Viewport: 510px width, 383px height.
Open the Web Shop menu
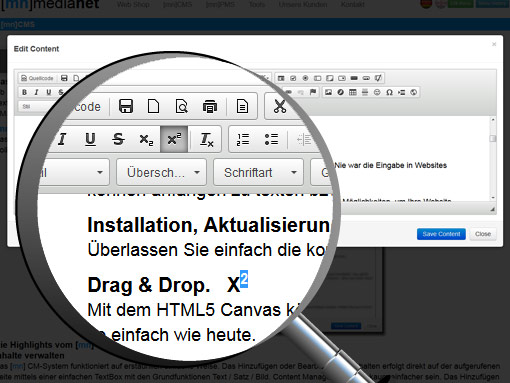click(x=133, y=5)
